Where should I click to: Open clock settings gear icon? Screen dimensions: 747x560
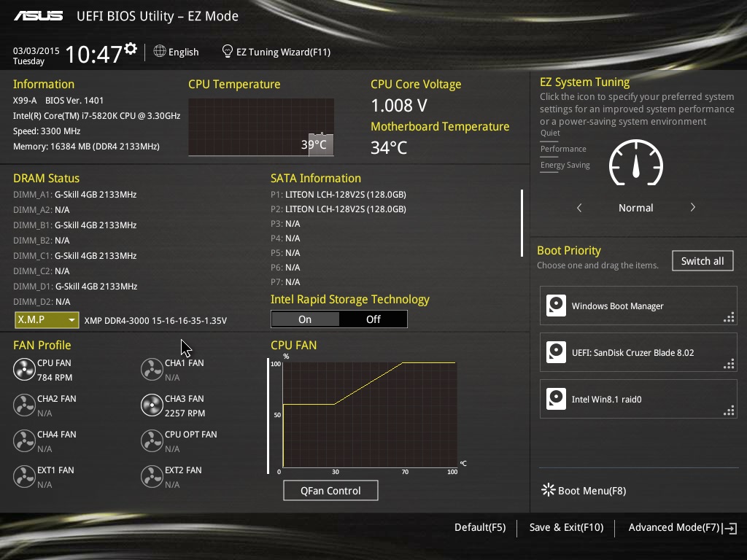tap(131, 49)
